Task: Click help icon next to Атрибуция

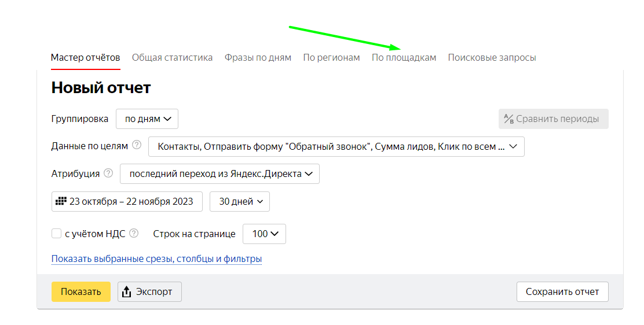Action: pos(108,173)
